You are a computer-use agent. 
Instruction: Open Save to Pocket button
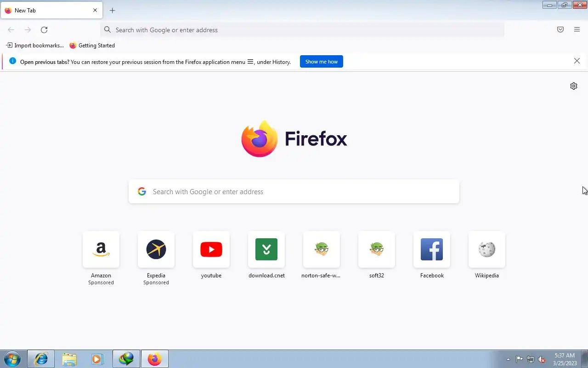pos(560,30)
